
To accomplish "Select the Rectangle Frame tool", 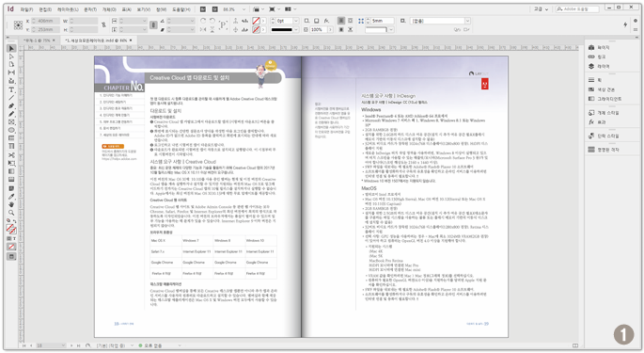I will (x=11, y=122).
